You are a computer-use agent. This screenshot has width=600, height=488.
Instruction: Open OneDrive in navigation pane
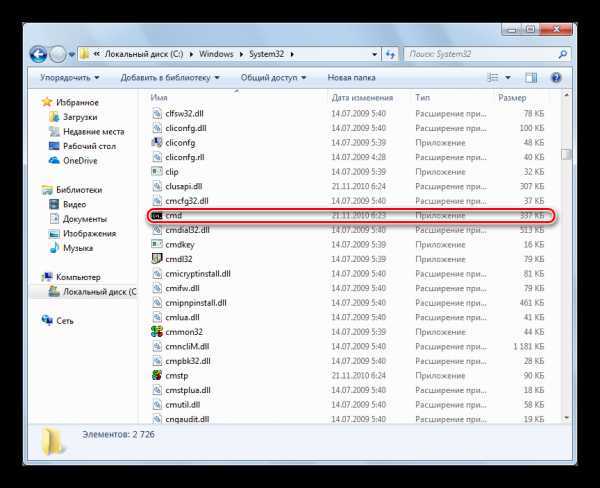[x=73, y=160]
